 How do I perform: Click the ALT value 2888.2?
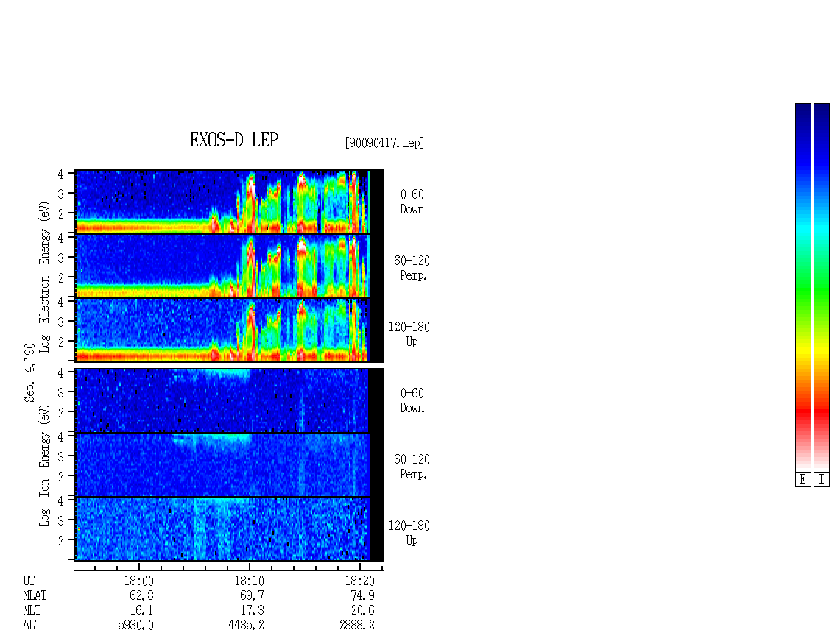click(357, 626)
